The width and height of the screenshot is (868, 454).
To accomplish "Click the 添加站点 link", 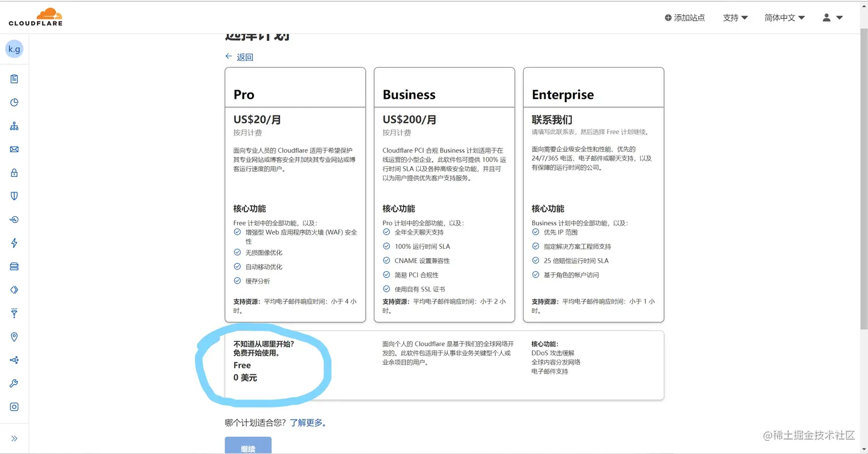I will coord(689,18).
